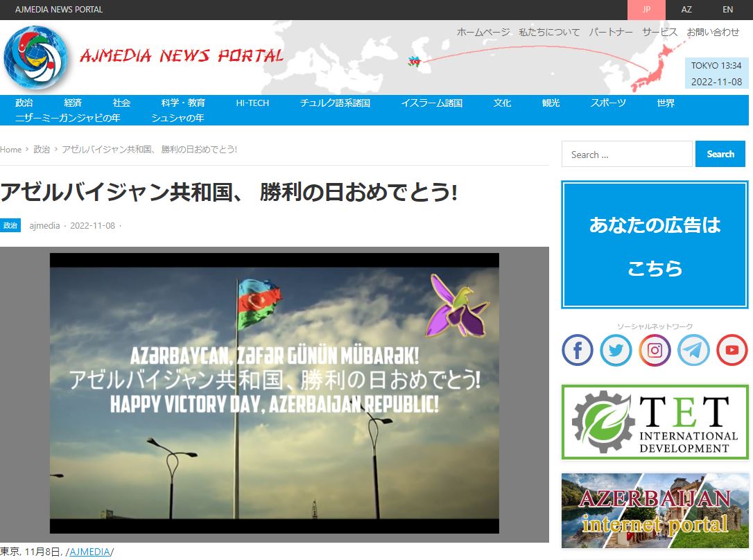
Task: Open the サービス menu link
Action: (x=660, y=32)
